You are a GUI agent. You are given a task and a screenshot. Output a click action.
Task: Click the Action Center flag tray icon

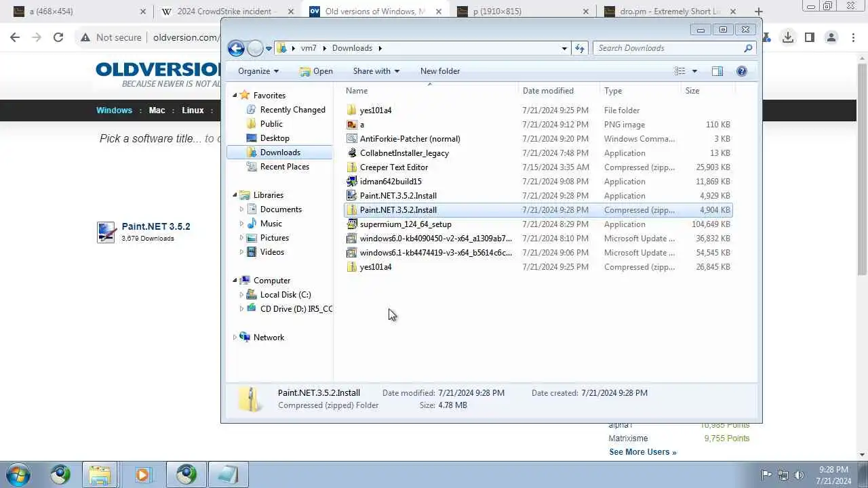[766, 475]
